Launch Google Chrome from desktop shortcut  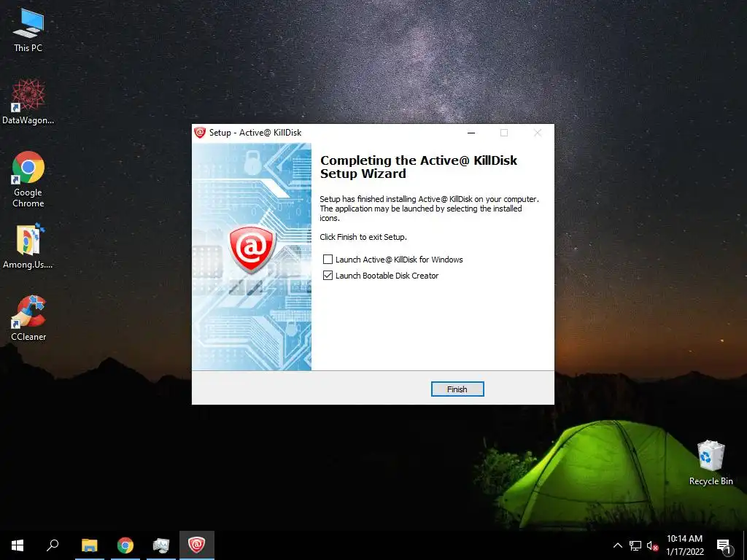pos(28,179)
